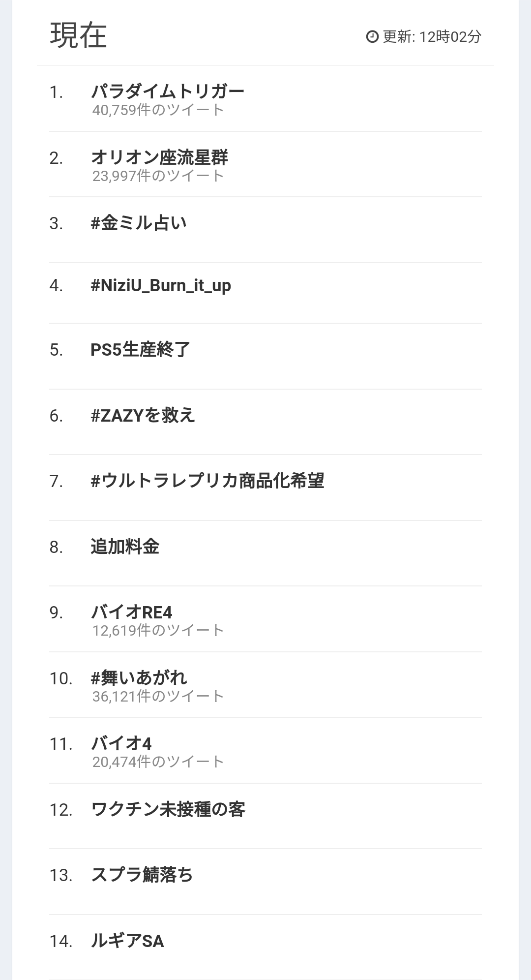
Task: Tap the PS5生産終了 trend
Action: coord(140,350)
